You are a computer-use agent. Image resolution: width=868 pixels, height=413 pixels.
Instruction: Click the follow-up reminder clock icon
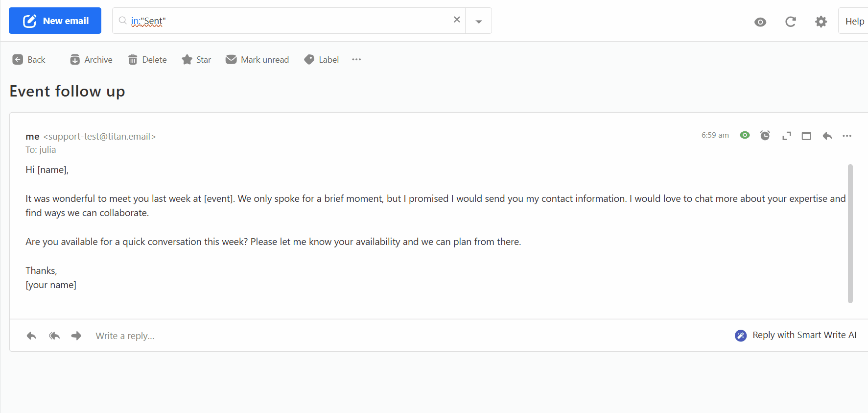point(765,135)
